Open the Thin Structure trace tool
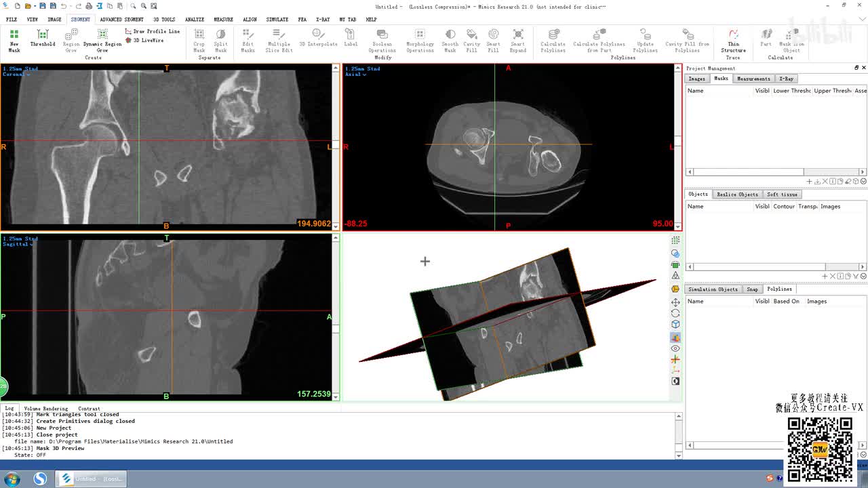 (733, 40)
